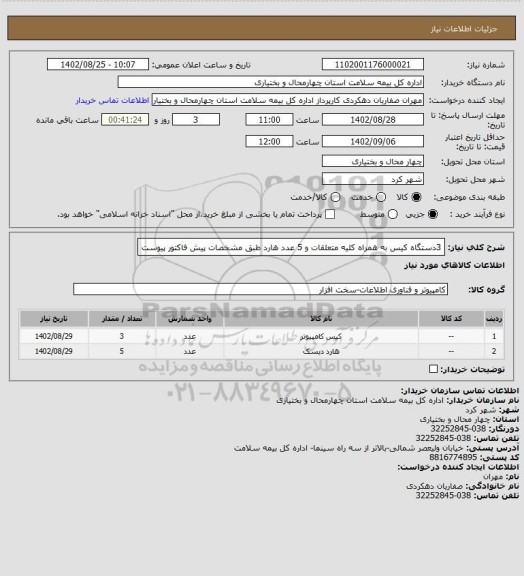Click the need number field 1102001176000021
524x576 pixels.
(373, 64)
